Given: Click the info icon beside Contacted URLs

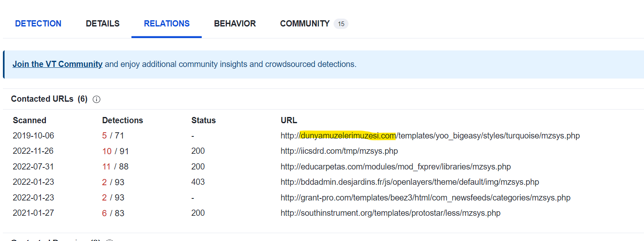Looking at the screenshot, I should coord(97,100).
